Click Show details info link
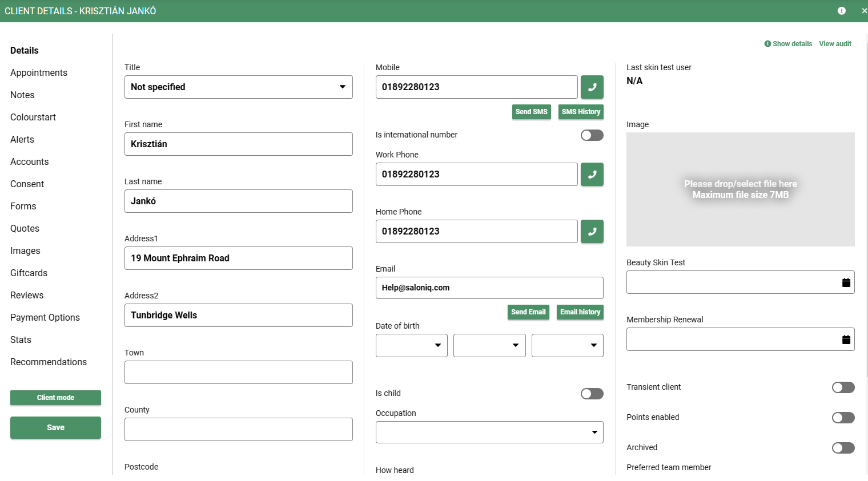868x481 pixels. (x=788, y=44)
